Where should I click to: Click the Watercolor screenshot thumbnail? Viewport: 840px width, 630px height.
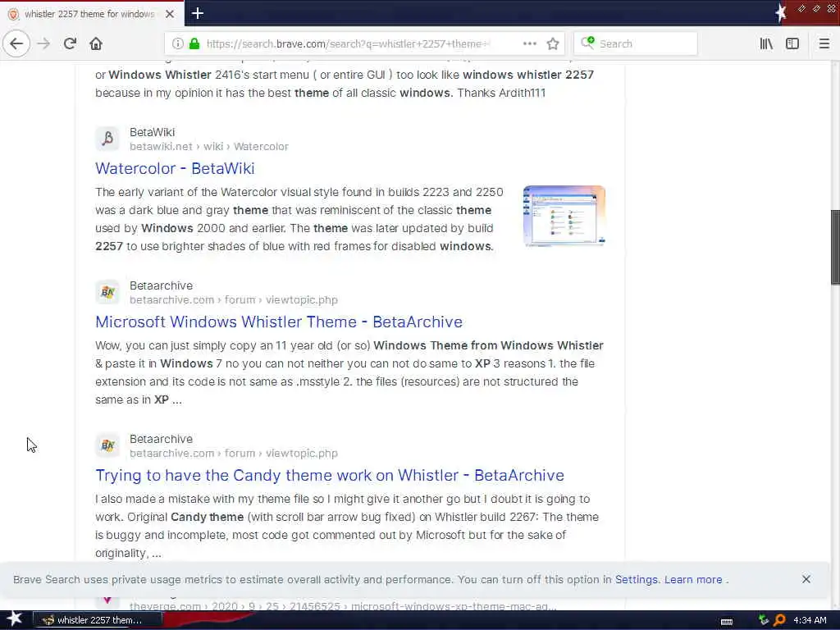tap(564, 216)
